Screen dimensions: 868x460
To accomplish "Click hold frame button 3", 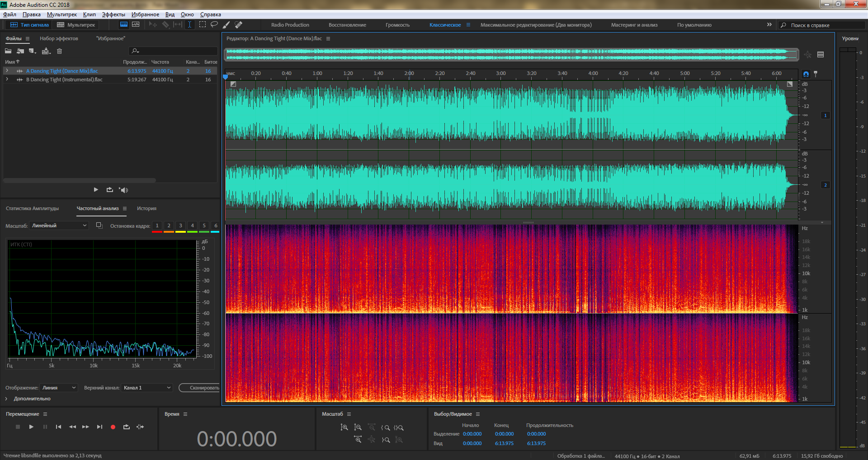I will tap(181, 226).
